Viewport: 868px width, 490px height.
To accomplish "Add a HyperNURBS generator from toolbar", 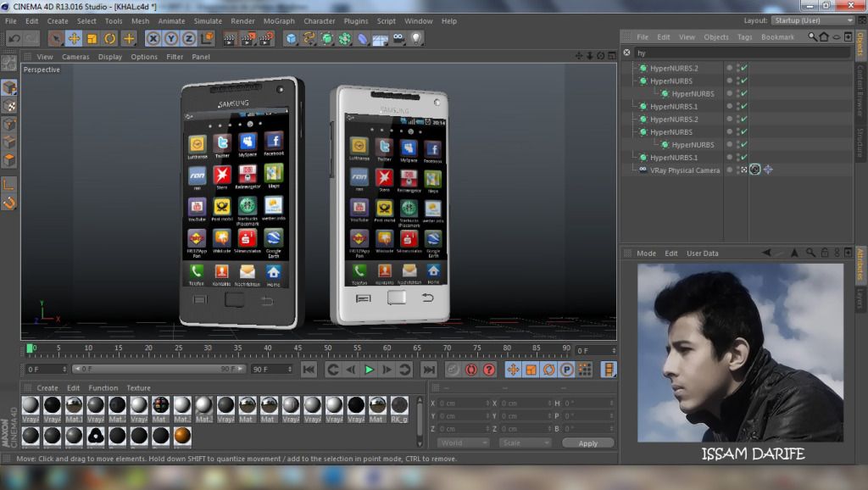I will (327, 38).
